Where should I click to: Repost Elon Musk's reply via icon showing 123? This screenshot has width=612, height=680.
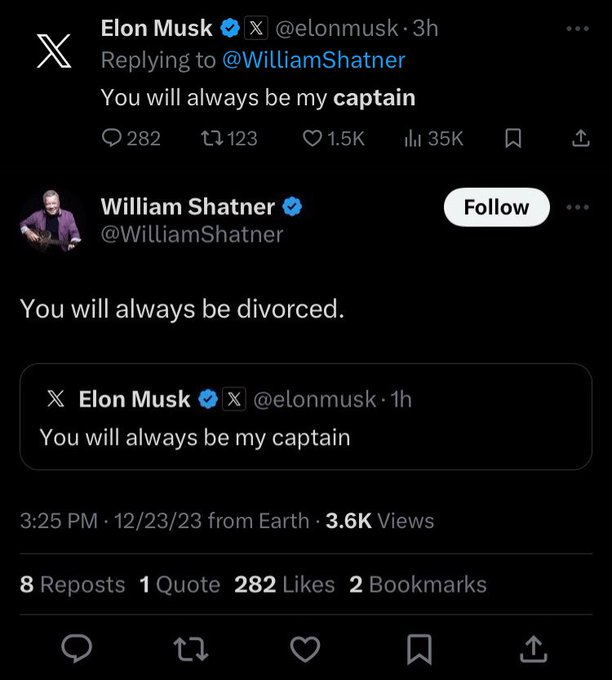coord(229,138)
